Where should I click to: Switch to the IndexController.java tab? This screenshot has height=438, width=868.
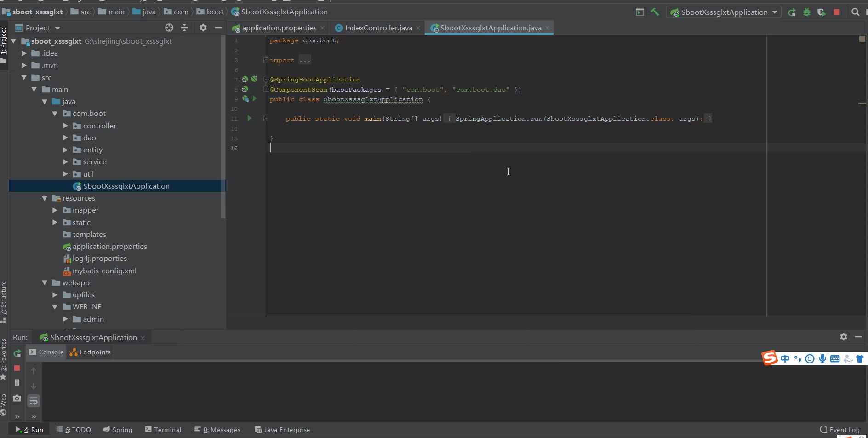(x=378, y=28)
